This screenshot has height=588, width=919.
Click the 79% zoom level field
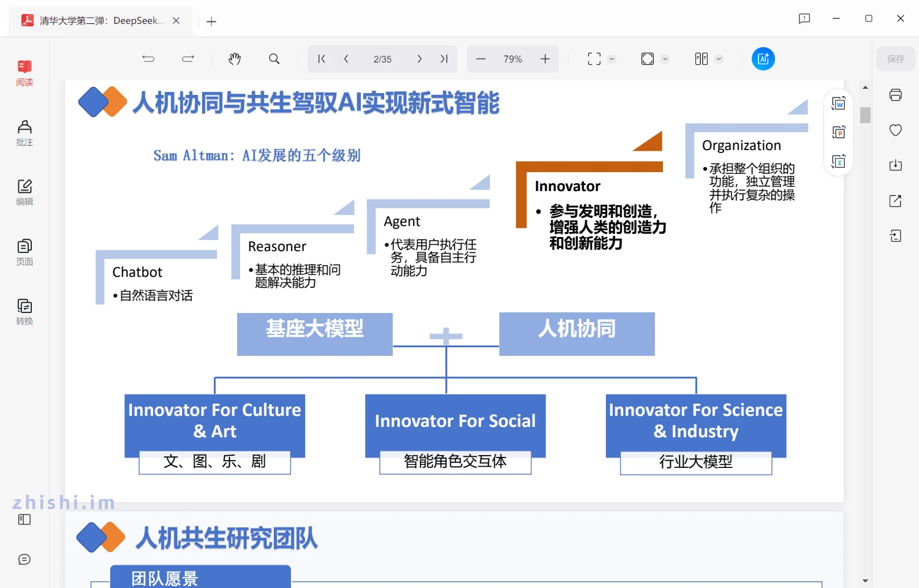click(513, 59)
